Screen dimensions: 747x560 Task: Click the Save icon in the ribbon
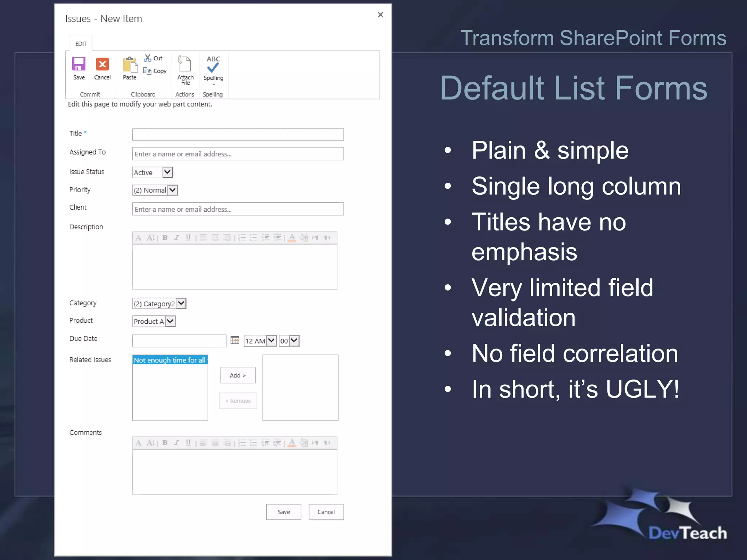click(78, 64)
